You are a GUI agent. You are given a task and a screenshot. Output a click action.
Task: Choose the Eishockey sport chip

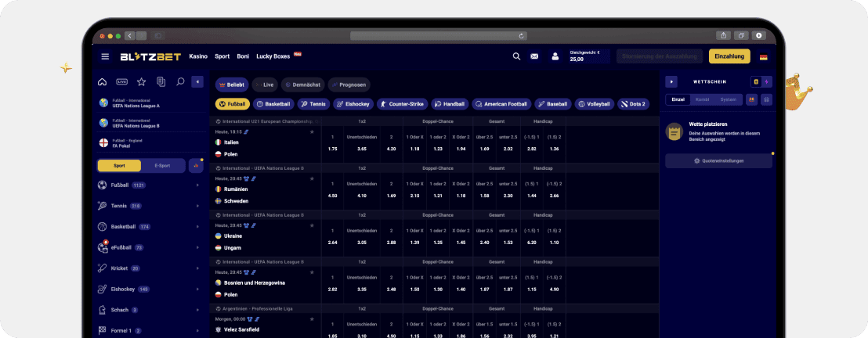coord(354,104)
